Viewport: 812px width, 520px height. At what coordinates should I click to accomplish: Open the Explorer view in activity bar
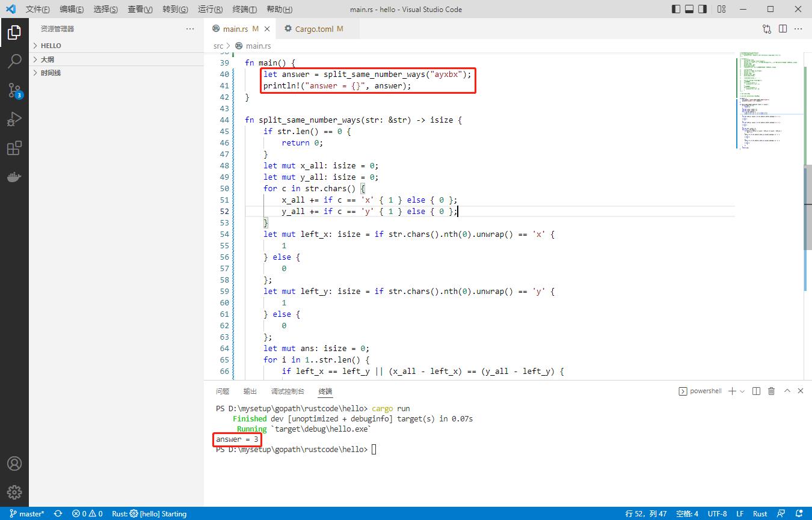(14, 32)
